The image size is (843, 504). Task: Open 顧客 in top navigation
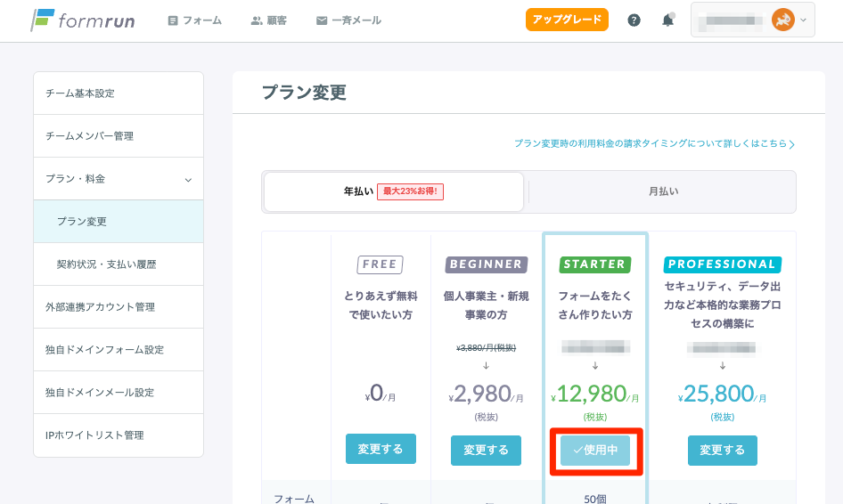click(x=268, y=20)
